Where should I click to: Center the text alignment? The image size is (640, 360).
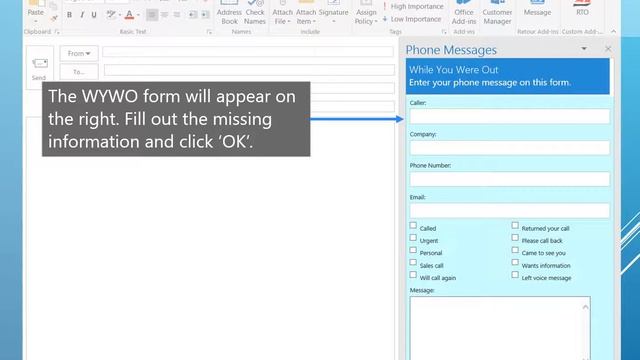click(164, 15)
